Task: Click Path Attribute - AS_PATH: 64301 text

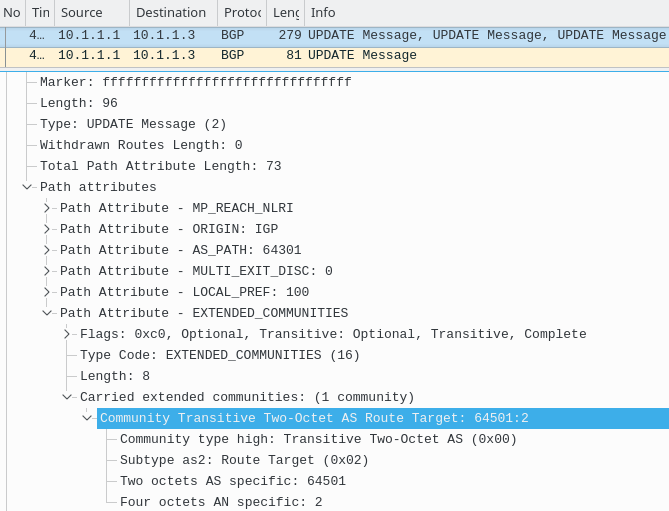Action: (180, 250)
